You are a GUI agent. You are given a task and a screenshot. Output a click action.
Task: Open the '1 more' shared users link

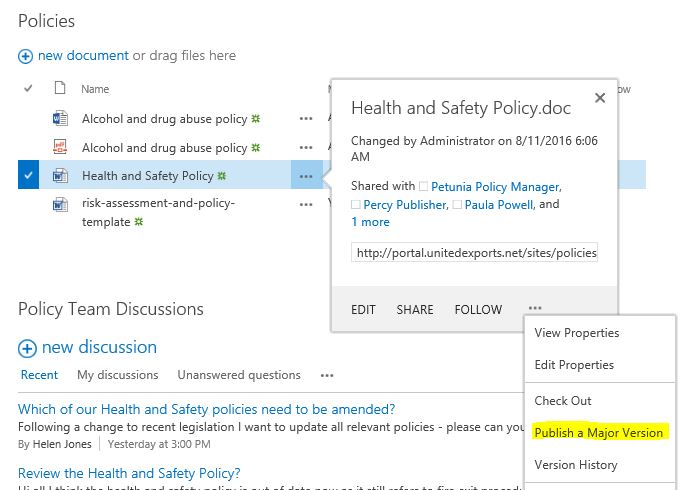(370, 222)
